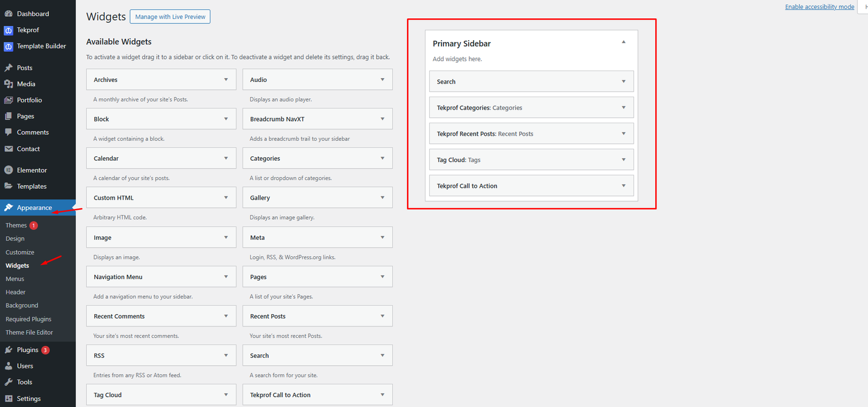The height and width of the screenshot is (407, 868).
Task: Click the Posts pushpin icon
Action: (x=9, y=68)
